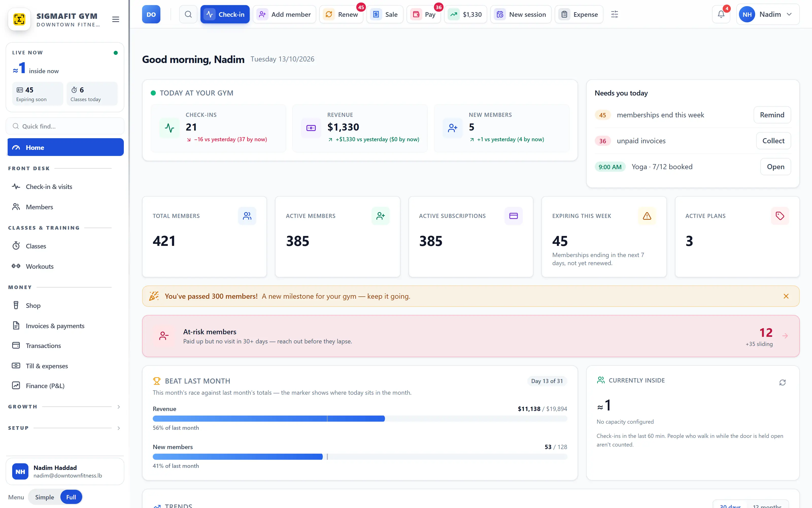This screenshot has height=508, width=812.
Task: Click the notification bell icon
Action: pos(721,14)
